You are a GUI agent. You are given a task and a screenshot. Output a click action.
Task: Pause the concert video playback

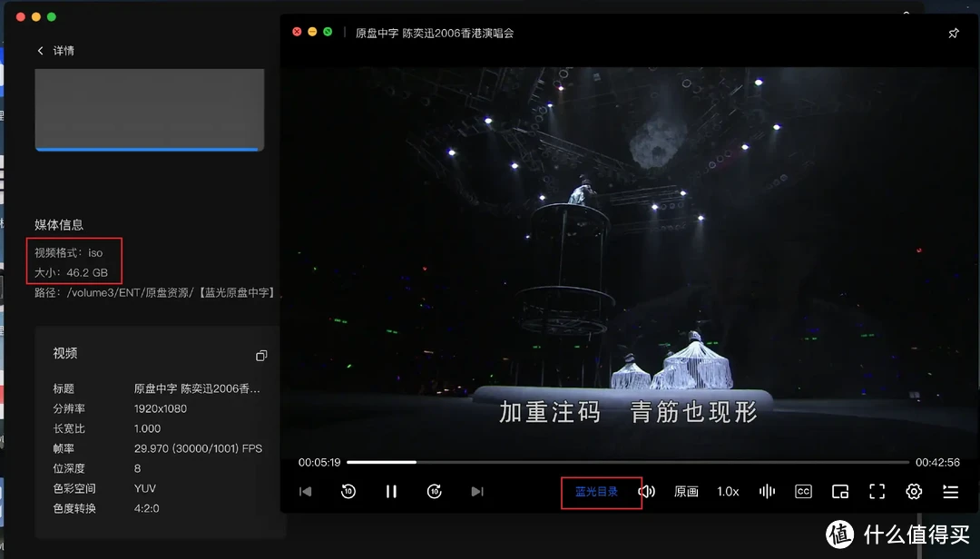[x=391, y=491]
